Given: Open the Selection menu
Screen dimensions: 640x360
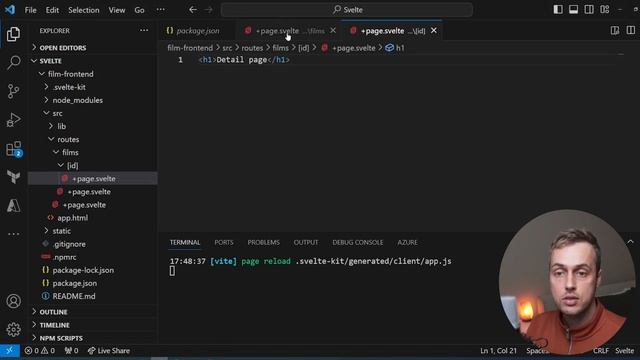Looking at the screenshot, I should 84,10.
